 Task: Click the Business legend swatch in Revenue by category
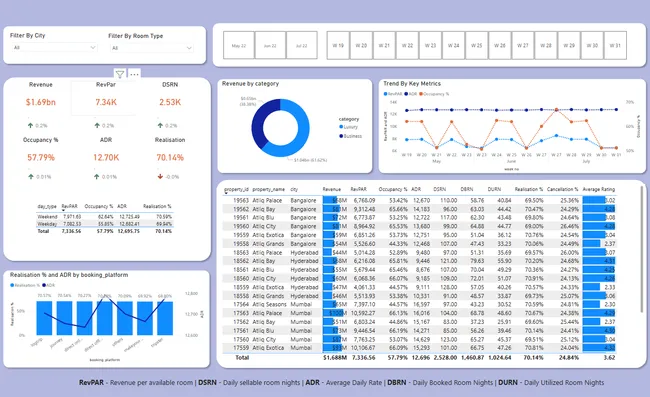tap(341, 136)
